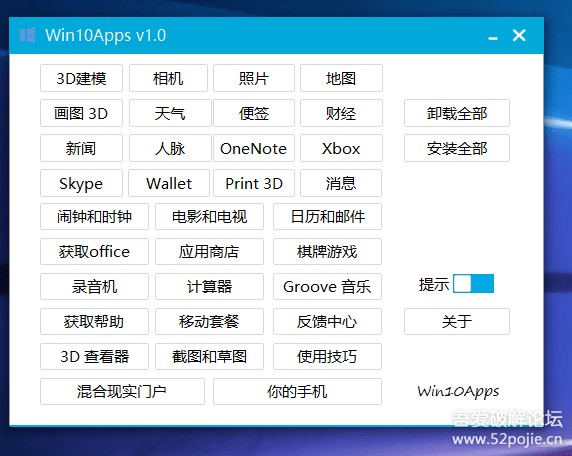Minimize the Win10Apps window

click(x=493, y=36)
